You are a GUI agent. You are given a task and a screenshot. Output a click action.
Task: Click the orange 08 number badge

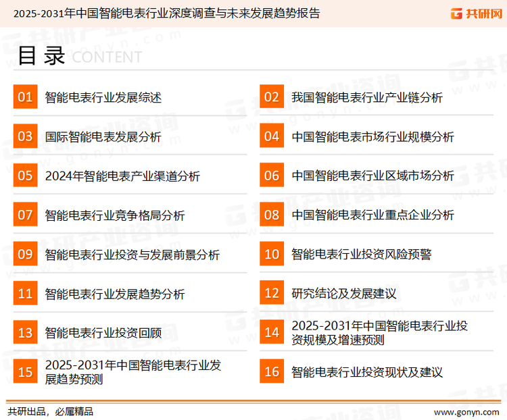(272, 215)
